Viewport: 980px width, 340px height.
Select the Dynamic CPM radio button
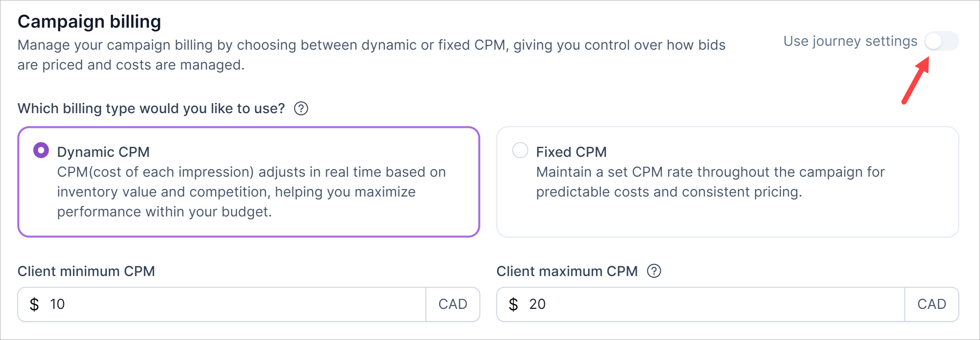point(41,150)
